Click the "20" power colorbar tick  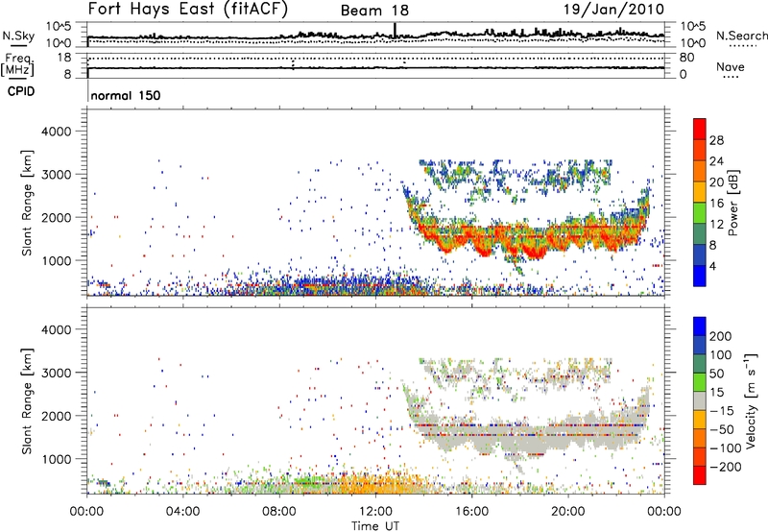[716, 182]
